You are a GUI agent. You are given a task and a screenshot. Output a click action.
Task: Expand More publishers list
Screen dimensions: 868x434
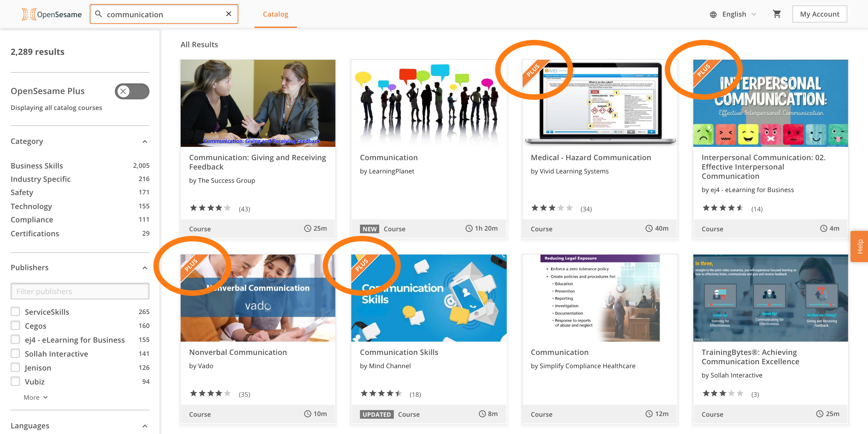[x=36, y=397]
